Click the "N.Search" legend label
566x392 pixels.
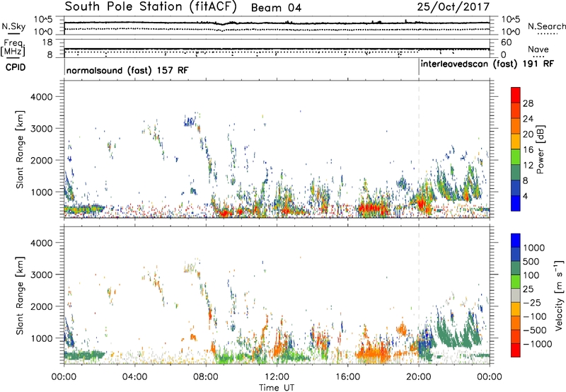(x=546, y=26)
